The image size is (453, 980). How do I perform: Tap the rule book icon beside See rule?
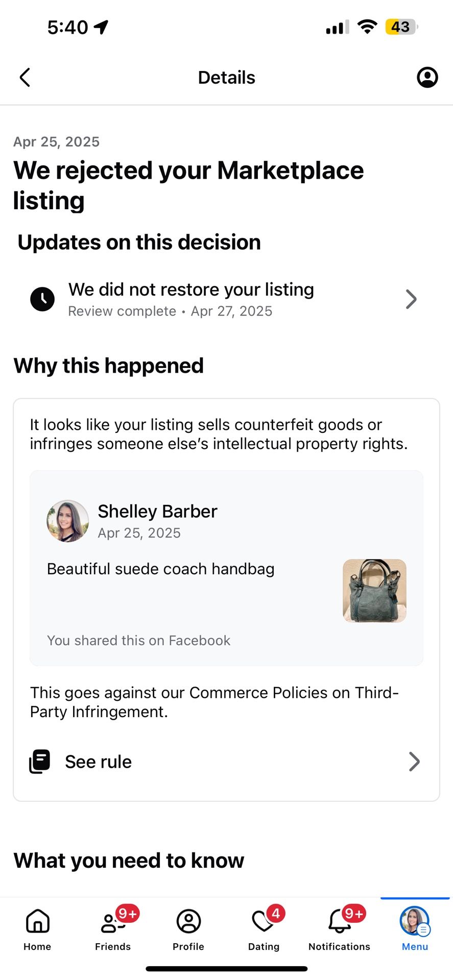(40, 762)
